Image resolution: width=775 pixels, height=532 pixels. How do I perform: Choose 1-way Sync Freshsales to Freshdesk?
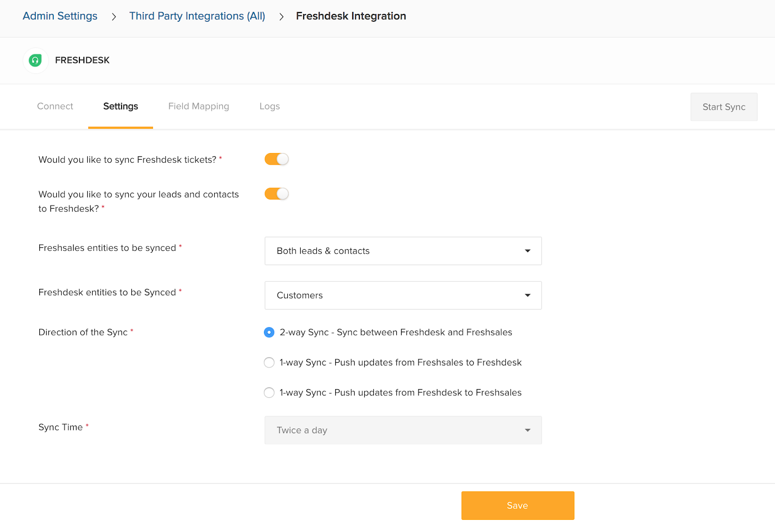click(x=269, y=363)
